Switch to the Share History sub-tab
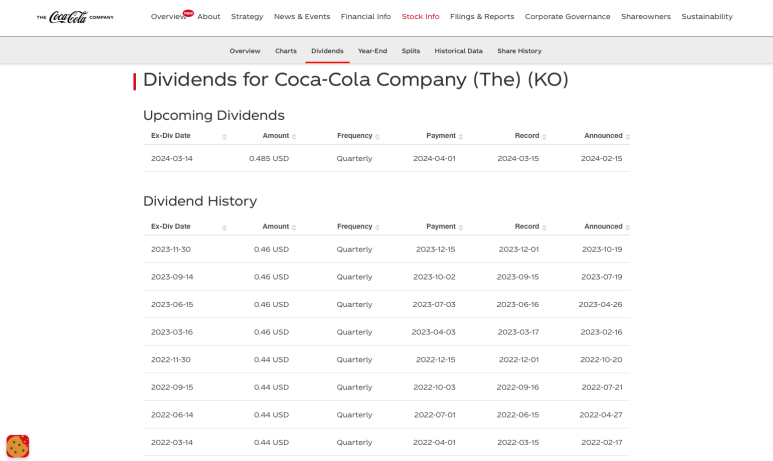Viewport: 773px width, 461px height. (519, 51)
